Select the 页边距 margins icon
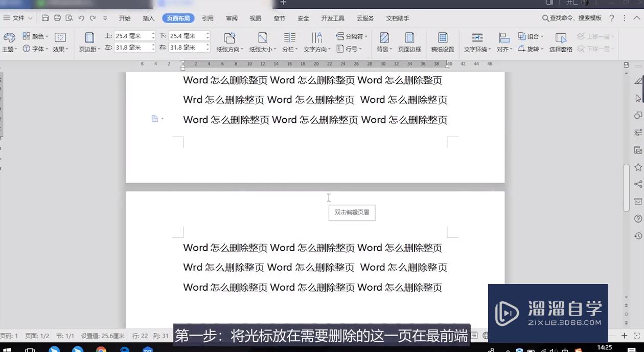Viewport: 644px width, 352px height. point(88,42)
